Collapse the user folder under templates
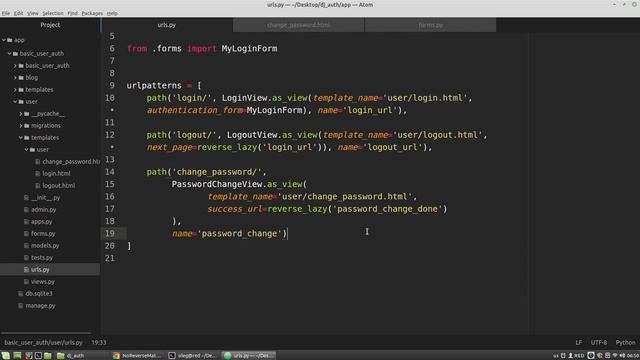 coord(27,149)
